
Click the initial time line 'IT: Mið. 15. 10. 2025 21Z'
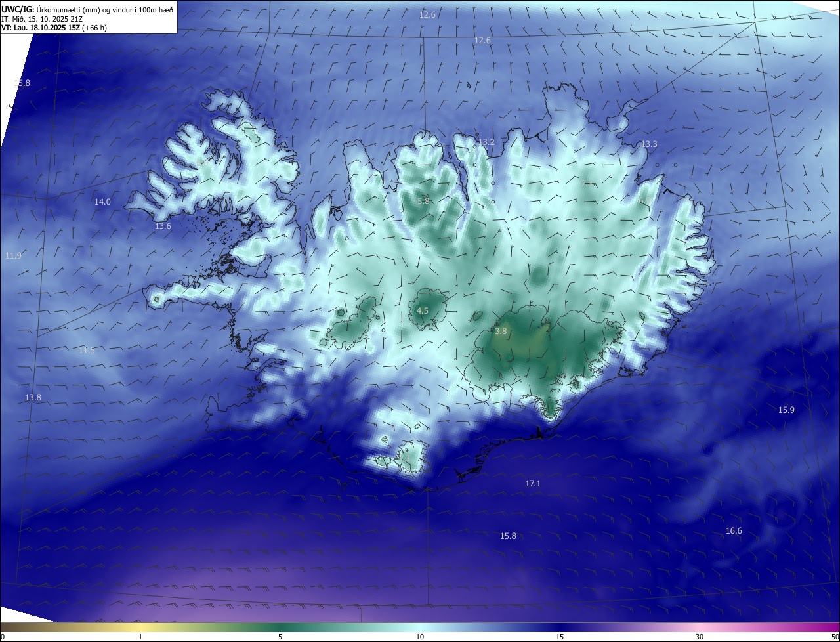pyautogui.click(x=41, y=19)
